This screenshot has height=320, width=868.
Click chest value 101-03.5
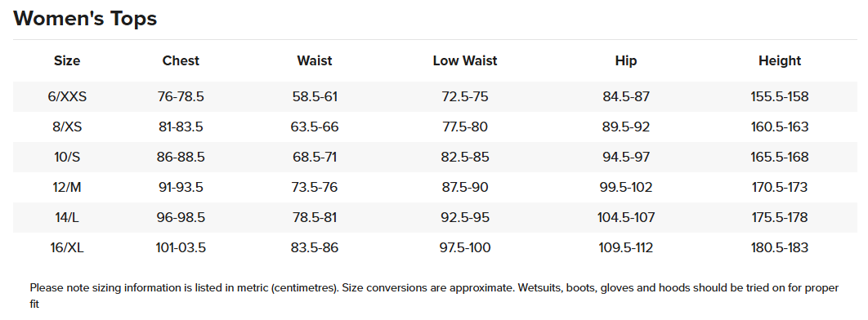[181, 247]
